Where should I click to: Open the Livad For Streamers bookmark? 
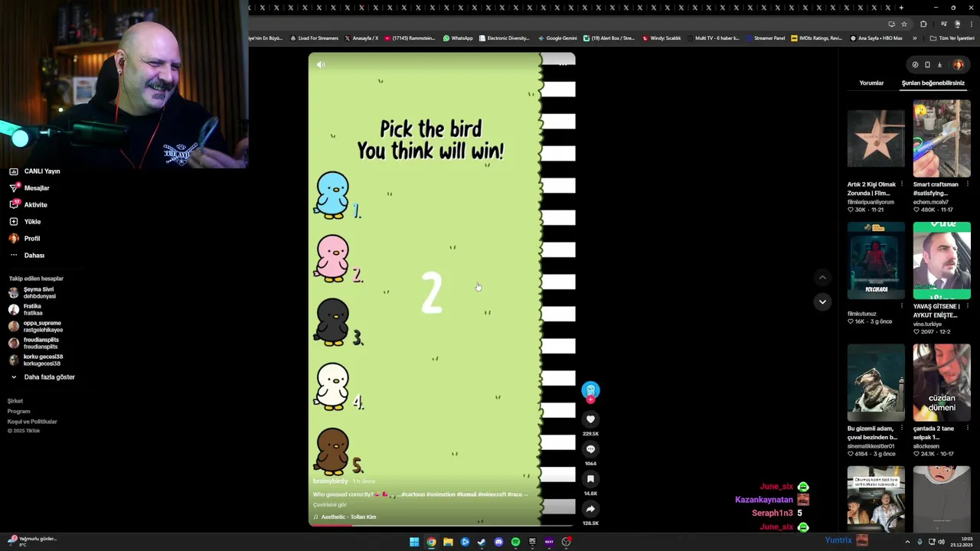tap(314, 38)
